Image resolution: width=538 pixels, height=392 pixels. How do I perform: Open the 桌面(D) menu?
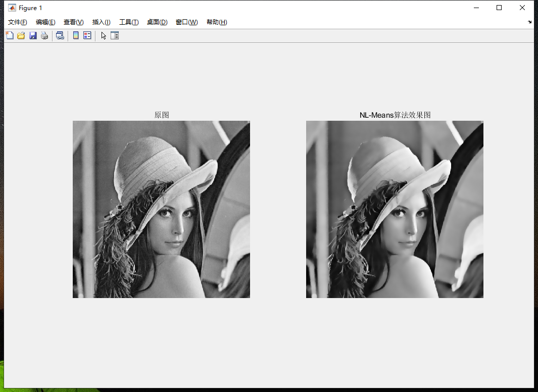(157, 22)
